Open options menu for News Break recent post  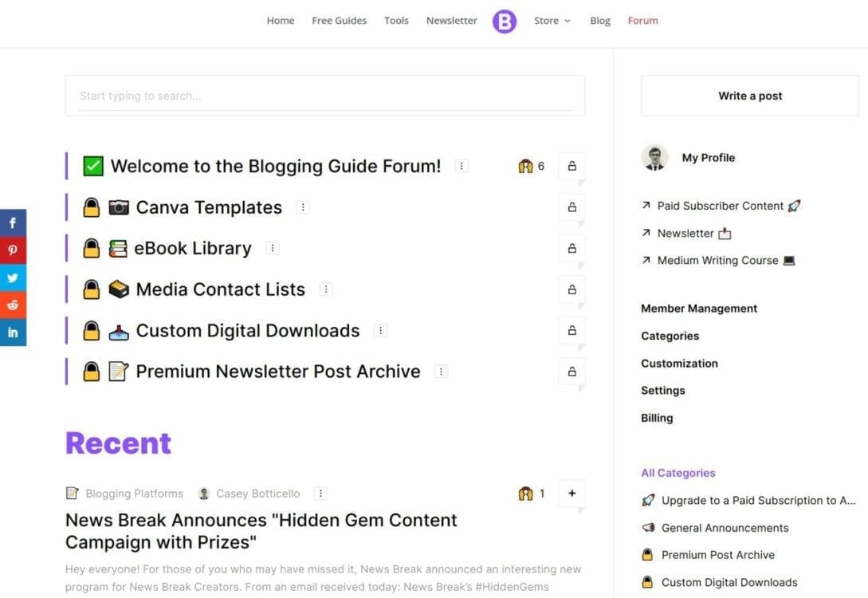pyautogui.click(x=320, y=494)
